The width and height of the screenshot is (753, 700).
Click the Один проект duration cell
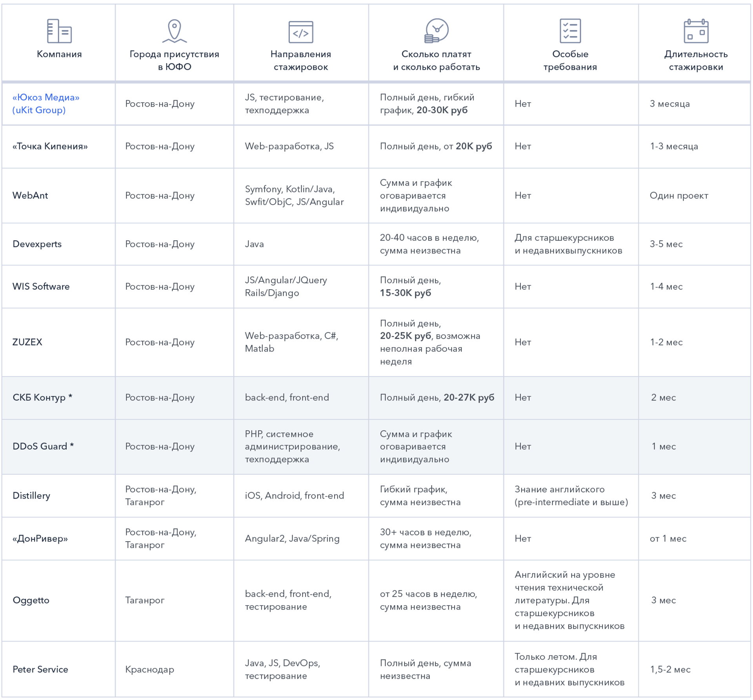(x=679, y=195)
